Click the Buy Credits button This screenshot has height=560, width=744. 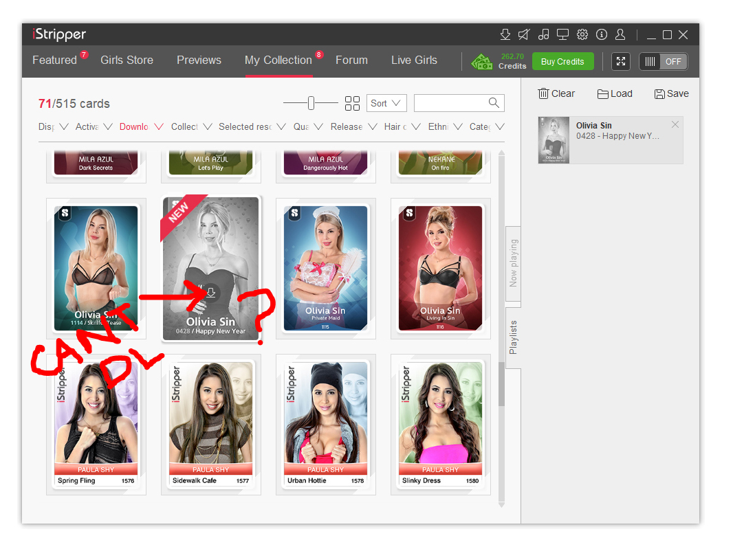coord(562,61)
